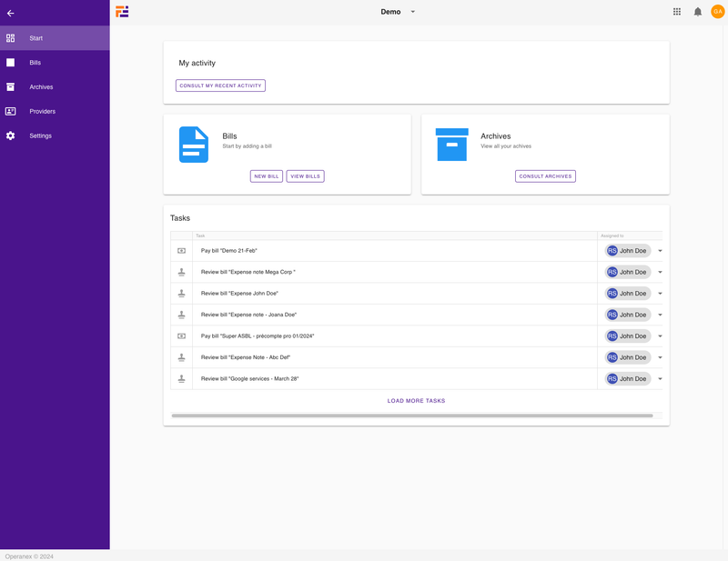Open Archives from the sidebar
The height and width of the screenshot is (561, 728).
point(10,86)
